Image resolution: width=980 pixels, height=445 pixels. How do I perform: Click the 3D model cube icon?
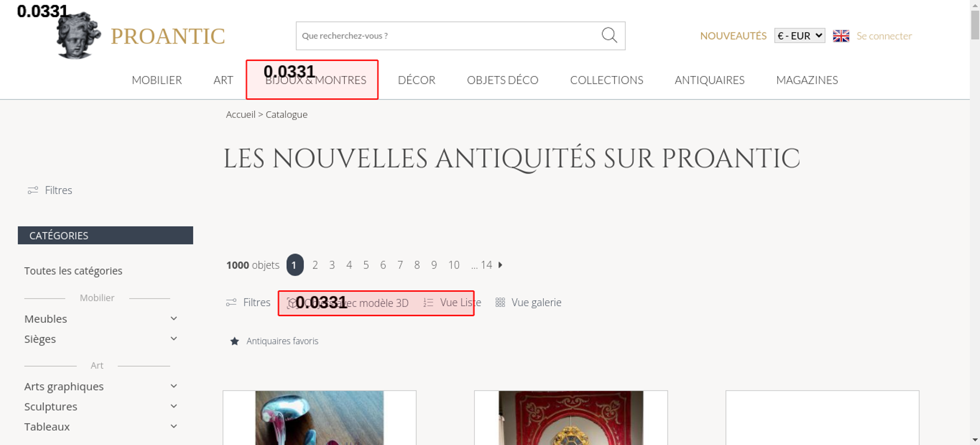292,303
